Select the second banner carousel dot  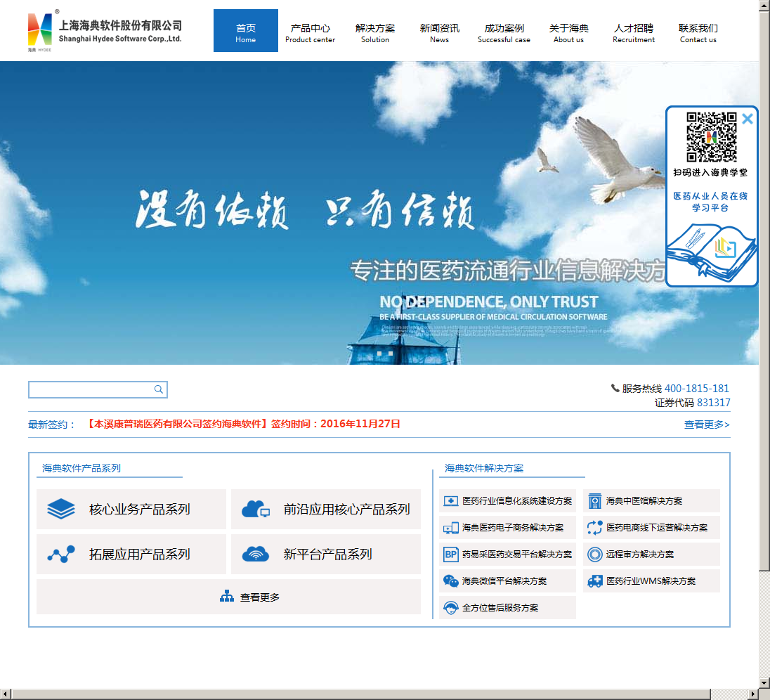pyautogui.click(x=391, y=354)
